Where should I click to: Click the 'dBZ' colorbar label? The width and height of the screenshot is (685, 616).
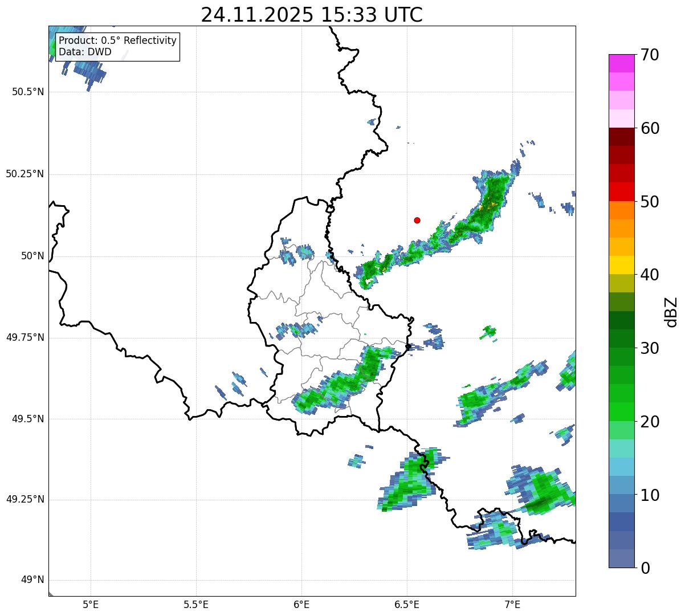(671, 311)
